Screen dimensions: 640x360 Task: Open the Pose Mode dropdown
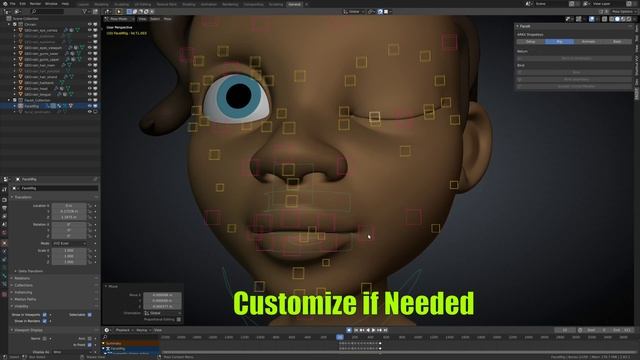pyautogui.click(x=119, y=19)
